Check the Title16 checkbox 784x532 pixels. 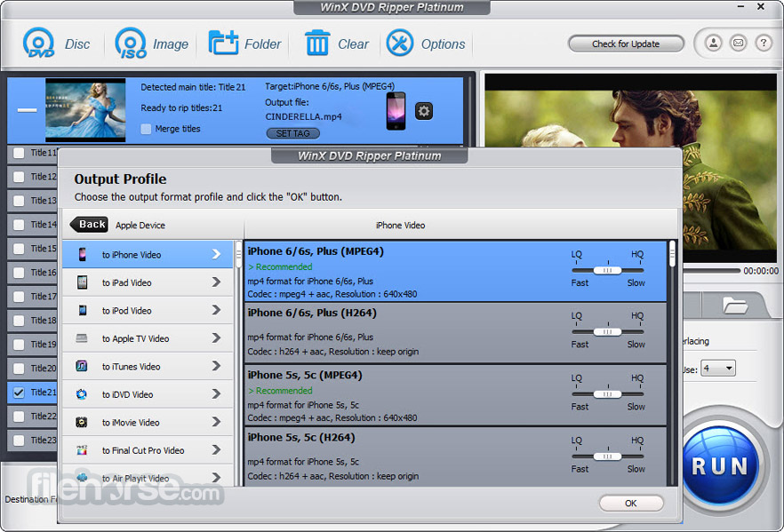tap(19, 273)
